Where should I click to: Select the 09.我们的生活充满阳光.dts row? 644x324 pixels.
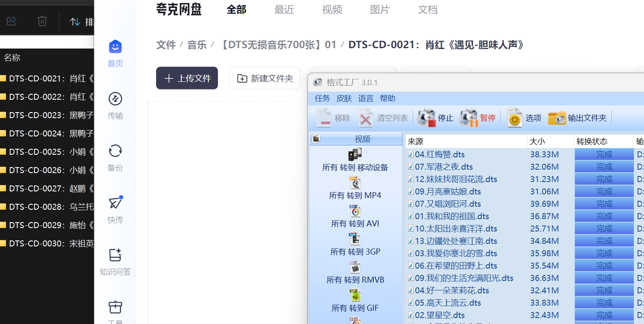pyautogui.click(x=525, y=278)
